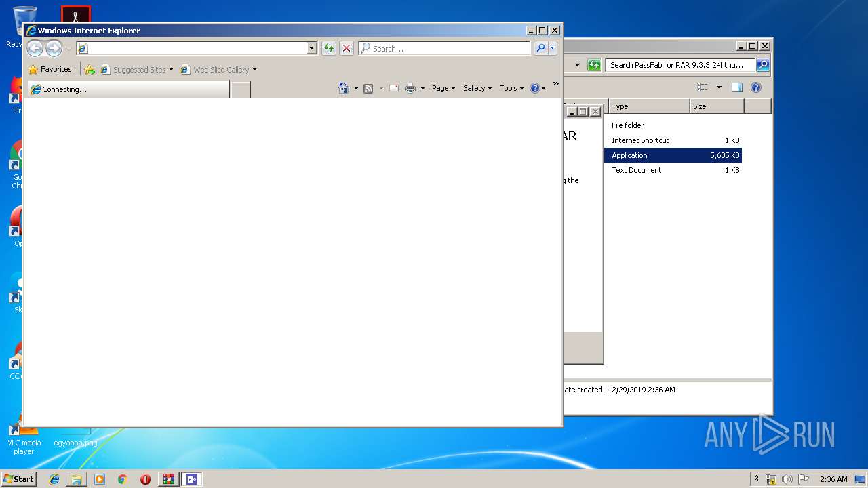Screen dimensions: 868x488
Task: Select the Internet Shortcut row
Action: coord(673,140)
